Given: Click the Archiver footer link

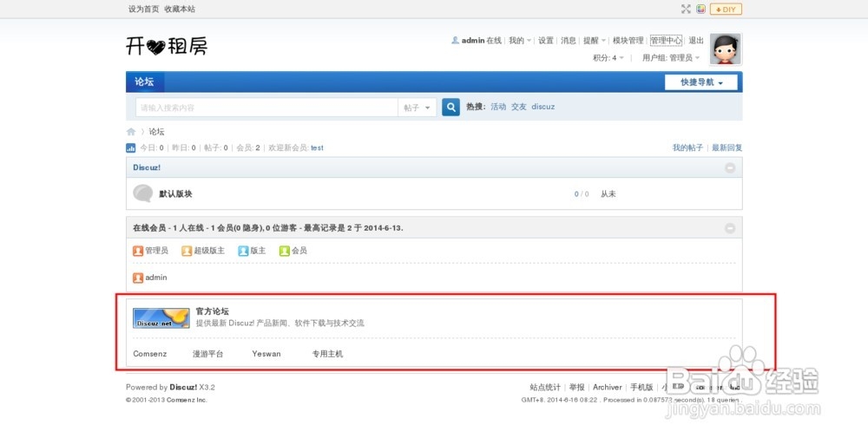Looking at the screenshot, I should click(608, 387).
